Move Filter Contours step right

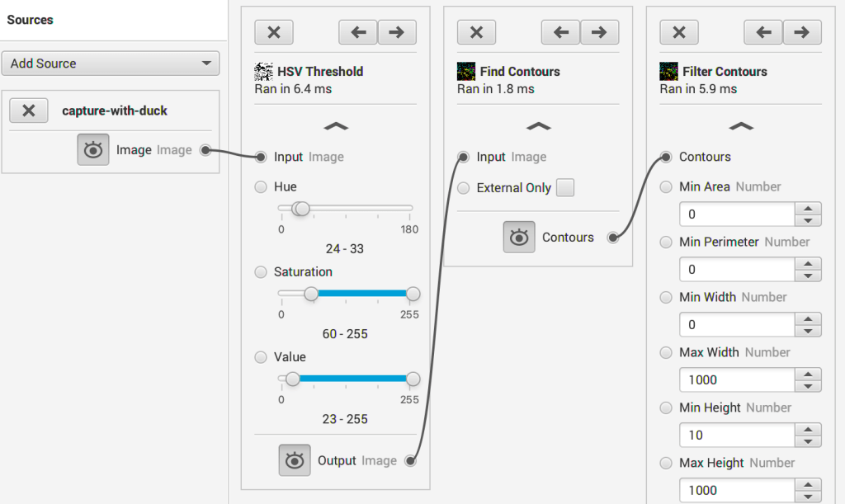802,32
